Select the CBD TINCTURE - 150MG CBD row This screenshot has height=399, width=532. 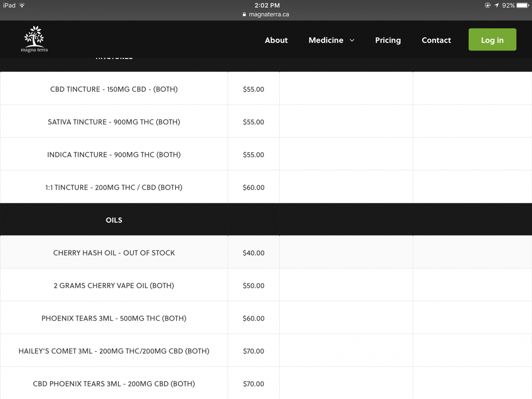(x=266, y=89)
